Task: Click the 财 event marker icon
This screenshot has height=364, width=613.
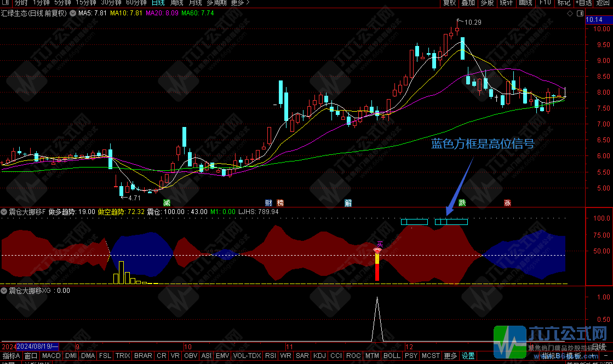Action: (268, 203)
